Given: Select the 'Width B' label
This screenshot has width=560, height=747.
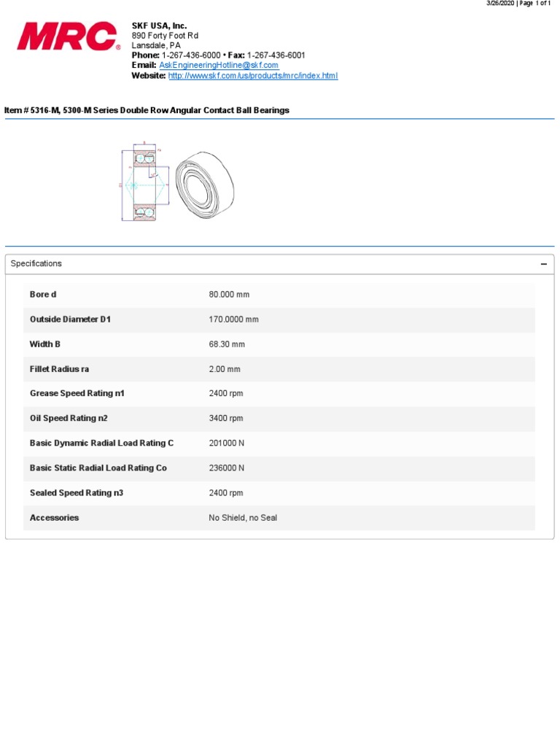Looking at the screenshot, I should pyautogui.click(x=44, y=344).
